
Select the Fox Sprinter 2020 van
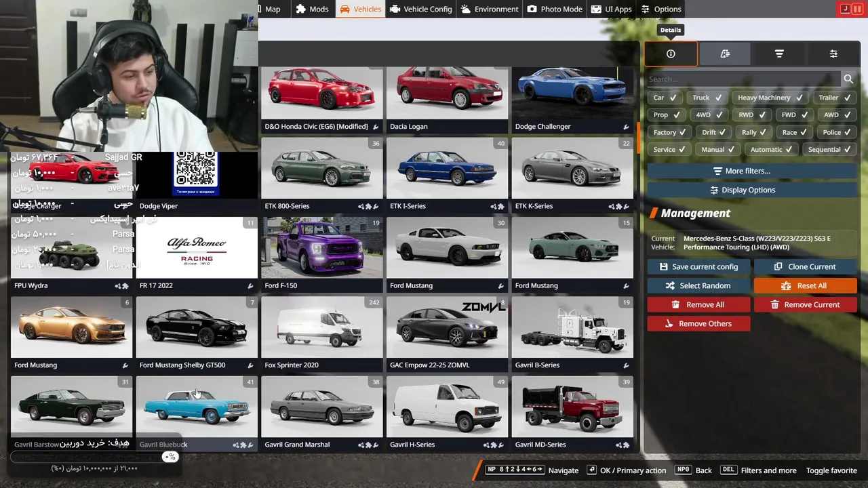pos(321,333)
